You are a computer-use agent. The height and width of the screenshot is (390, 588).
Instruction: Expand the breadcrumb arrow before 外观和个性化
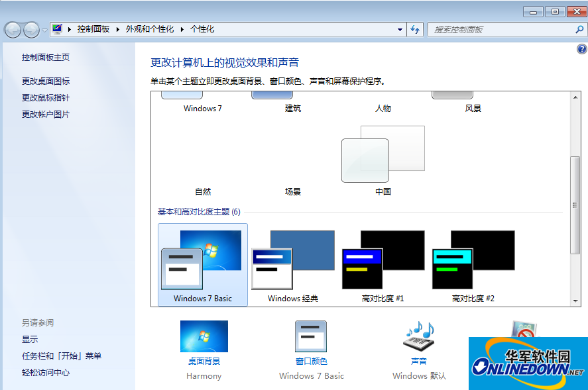pos(118,29)
